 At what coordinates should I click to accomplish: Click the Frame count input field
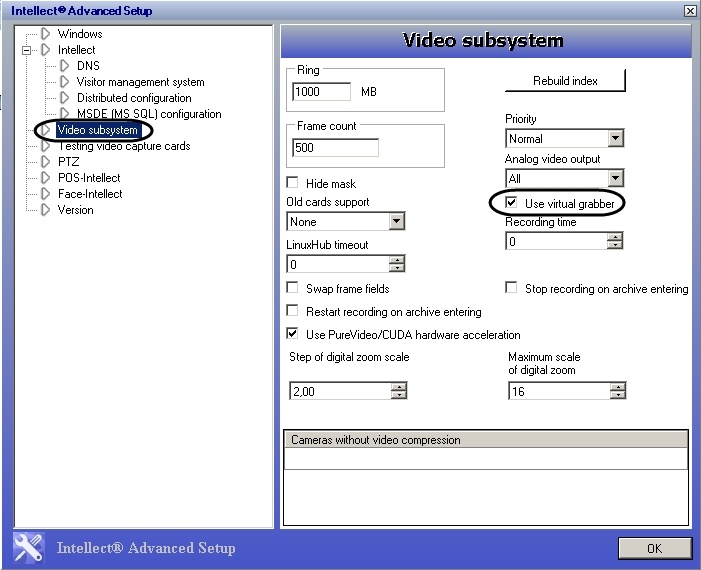335,148
